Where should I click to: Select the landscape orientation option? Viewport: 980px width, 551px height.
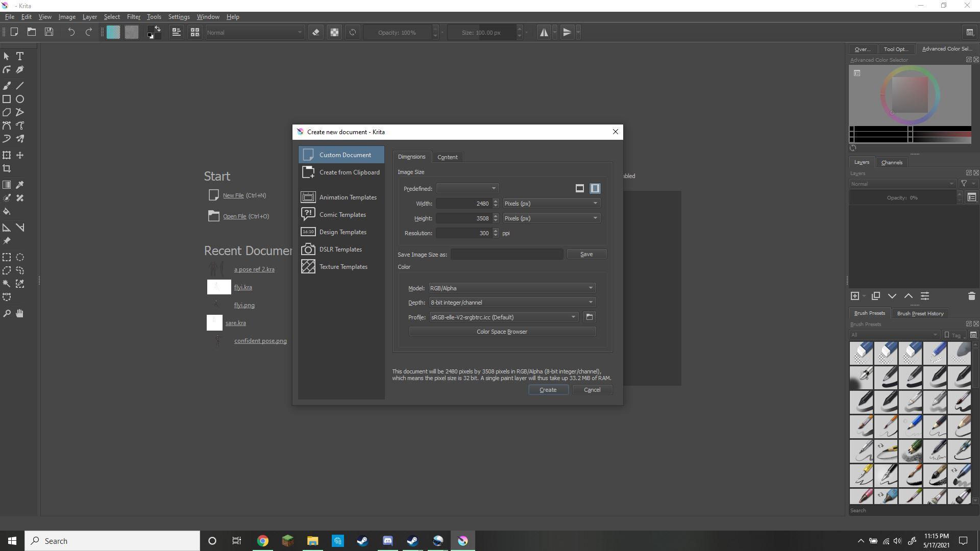[579, 188]
